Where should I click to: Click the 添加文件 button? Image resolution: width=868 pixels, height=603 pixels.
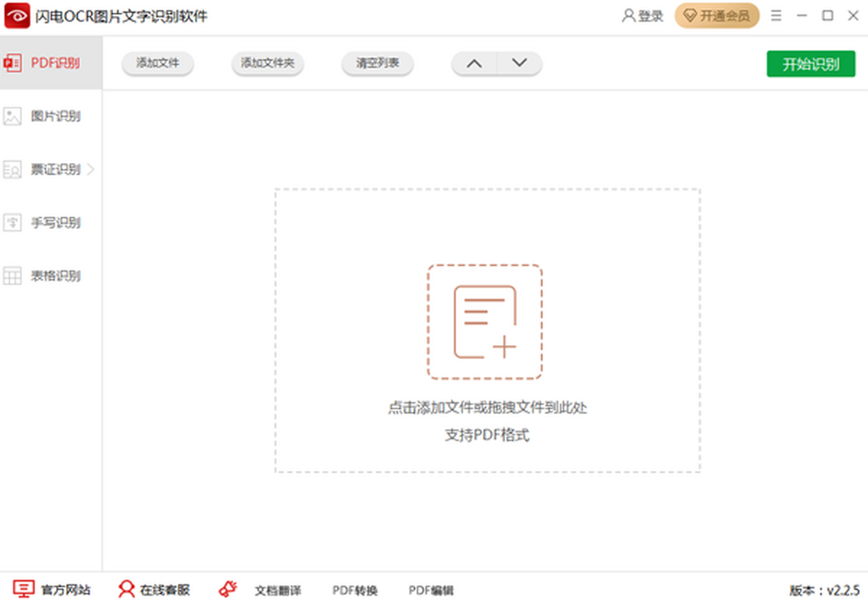point(158,63)
